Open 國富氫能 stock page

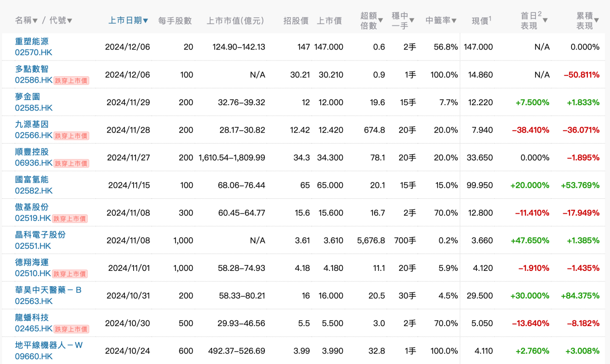click(32, 180)
